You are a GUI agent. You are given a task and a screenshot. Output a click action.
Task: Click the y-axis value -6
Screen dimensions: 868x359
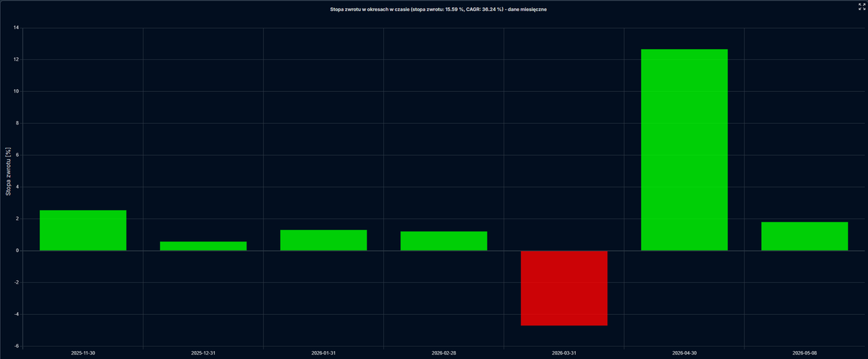click(17, 346)
